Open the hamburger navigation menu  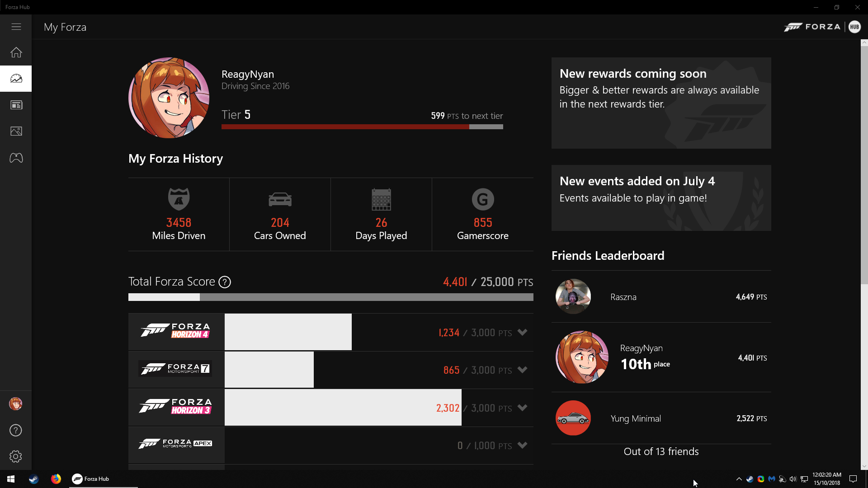(x=16, y=27)
